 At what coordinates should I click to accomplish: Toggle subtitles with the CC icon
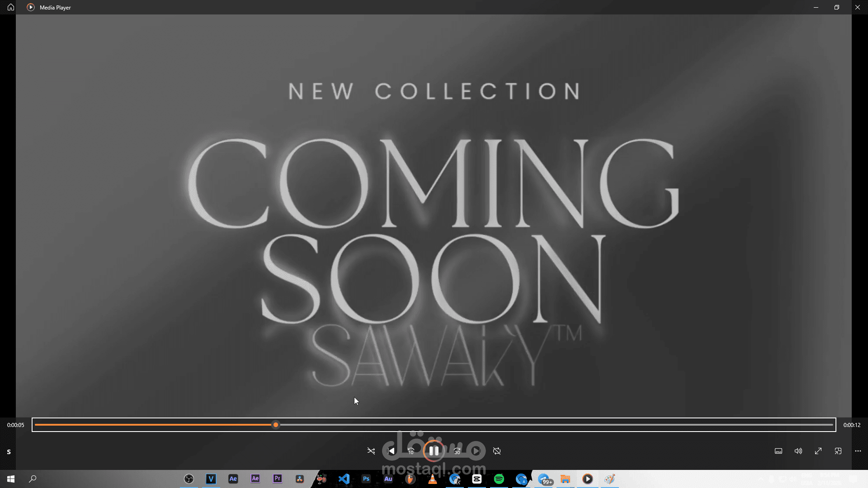click(778, 451)
